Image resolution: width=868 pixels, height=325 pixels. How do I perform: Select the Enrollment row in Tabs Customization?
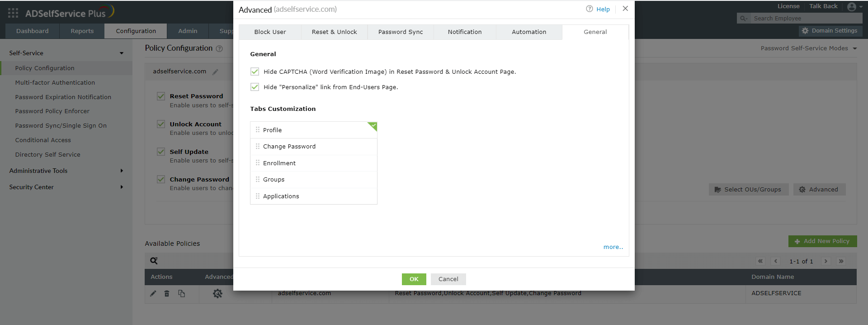[x=279, y=163]
